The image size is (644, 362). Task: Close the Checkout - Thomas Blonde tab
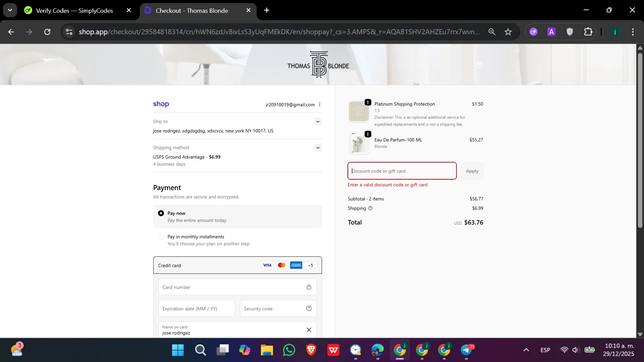(x=249, y=10)
